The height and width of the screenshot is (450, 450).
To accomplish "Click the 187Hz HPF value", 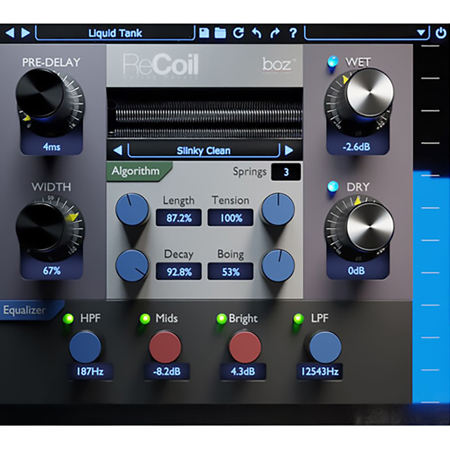I will (90, 371).
